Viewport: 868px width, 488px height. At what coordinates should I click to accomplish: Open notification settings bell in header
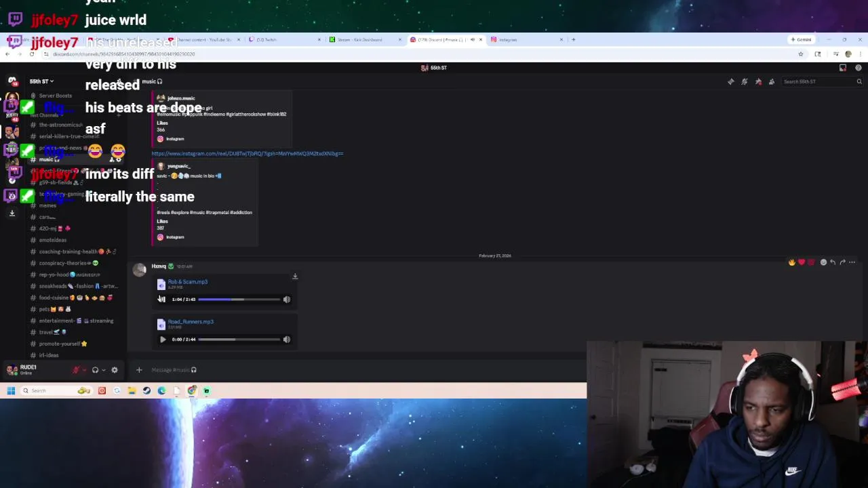pos(745,81)
